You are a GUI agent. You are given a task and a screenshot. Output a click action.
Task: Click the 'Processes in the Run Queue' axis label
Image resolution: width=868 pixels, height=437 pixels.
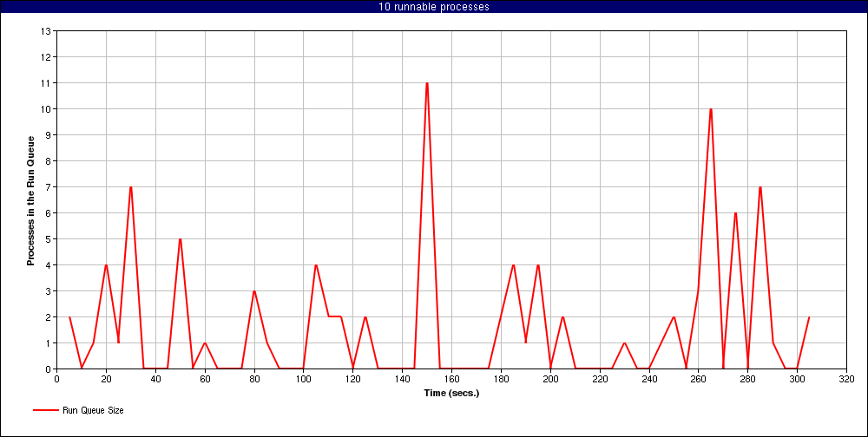[31, 200]
